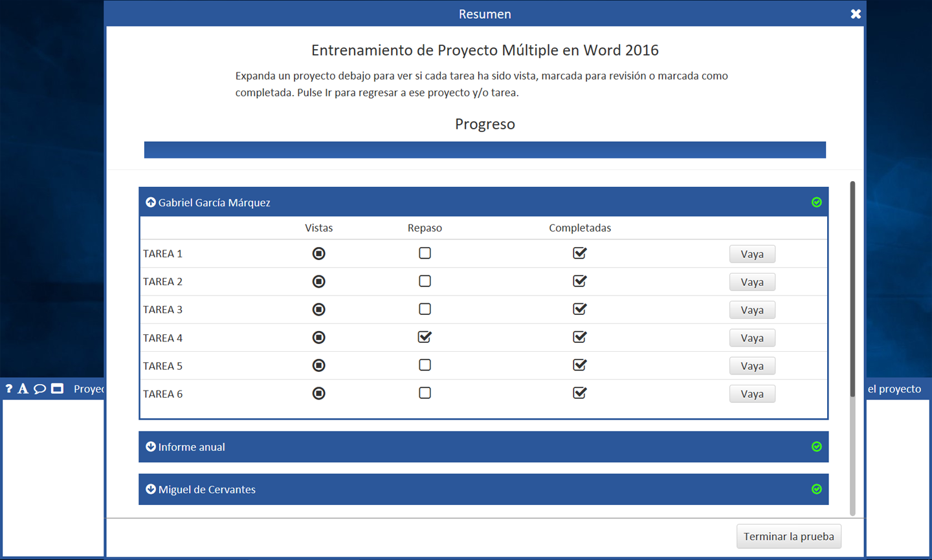Go to TAREA 3 with Vaya button
The height and width of the screenshot is (560, 932).
click(x=752, y=310)
